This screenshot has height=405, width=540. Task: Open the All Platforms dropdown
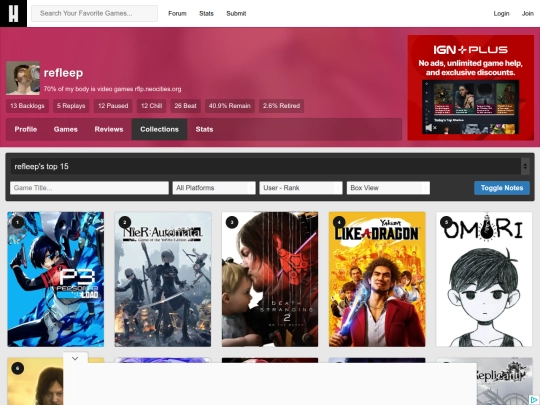point(214,188)
